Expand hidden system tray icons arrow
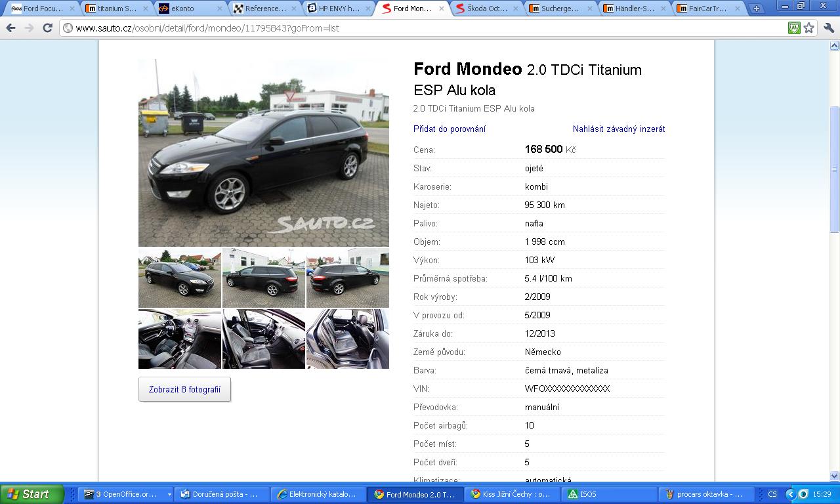The width and height of the screenshot is (840, 504). 791,494
